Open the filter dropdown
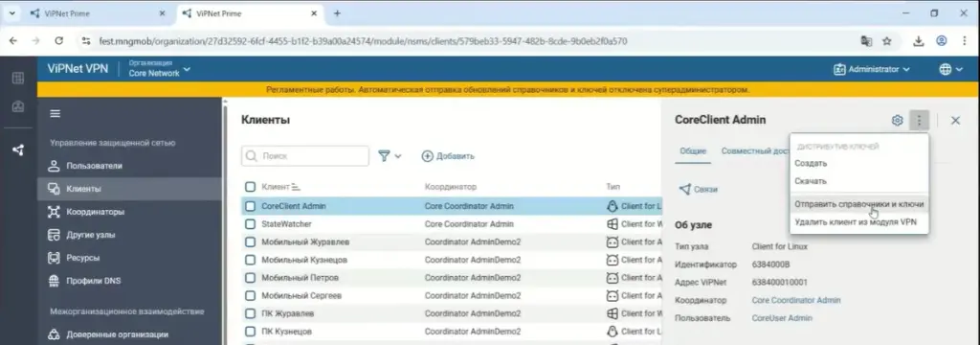The height and width of the screenshot is (345, 980). pos(390,156)
